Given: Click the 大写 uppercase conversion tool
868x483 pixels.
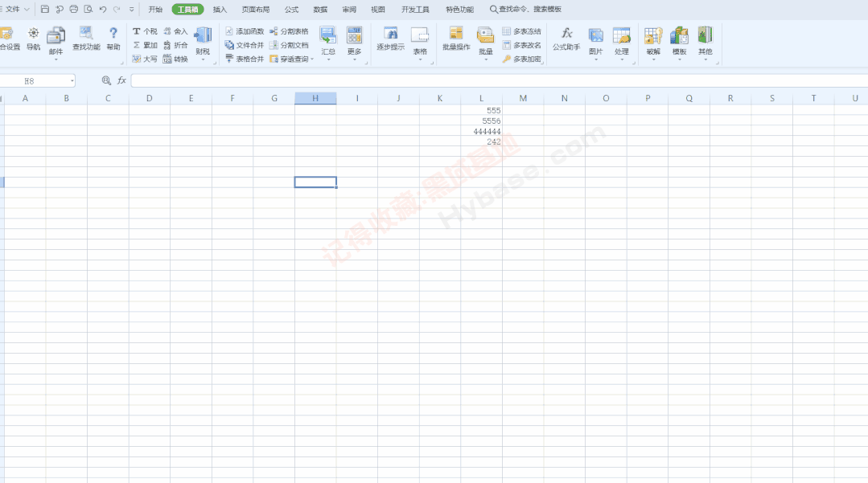Looking at the screenshot, I should [x=145, y=59].
